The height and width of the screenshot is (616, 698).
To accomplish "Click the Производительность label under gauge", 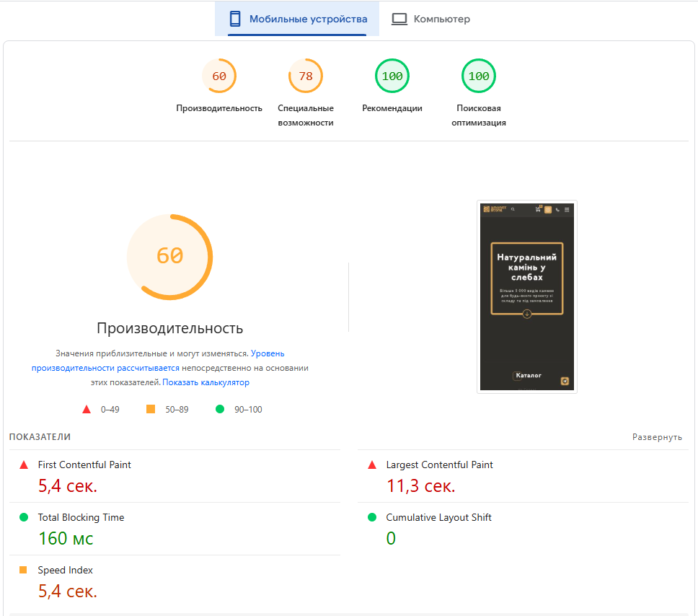I will pos(219,108).
